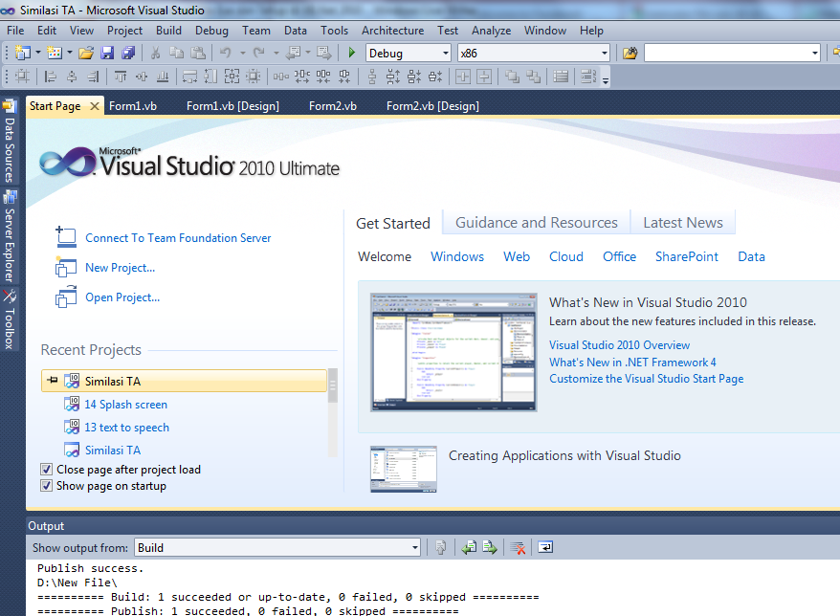840x616 pixels.
Task: Click the Cut scissors icon
Action: 155,53
